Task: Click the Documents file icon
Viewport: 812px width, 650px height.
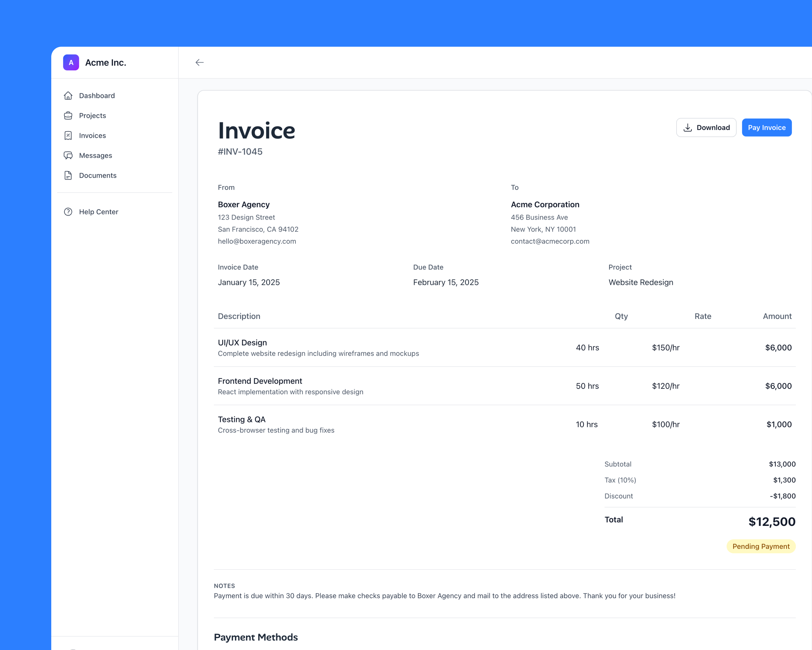Action: pos(68,176)
